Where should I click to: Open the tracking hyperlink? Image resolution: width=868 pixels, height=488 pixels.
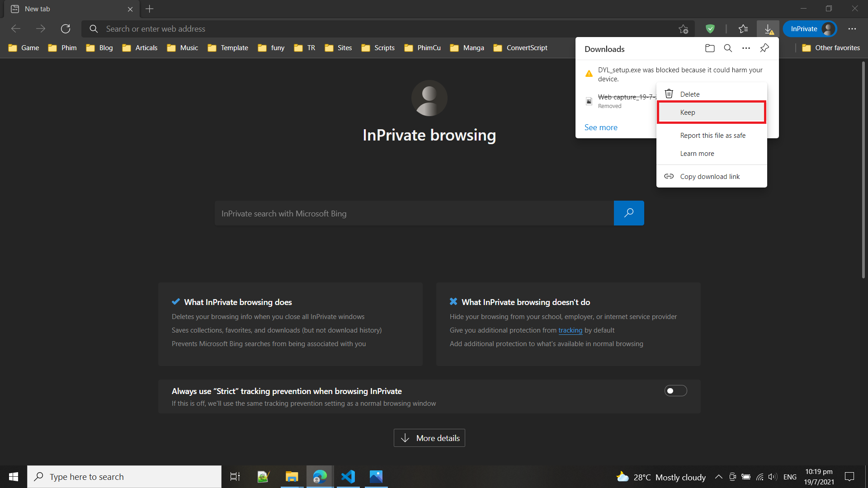click(570, 330)
